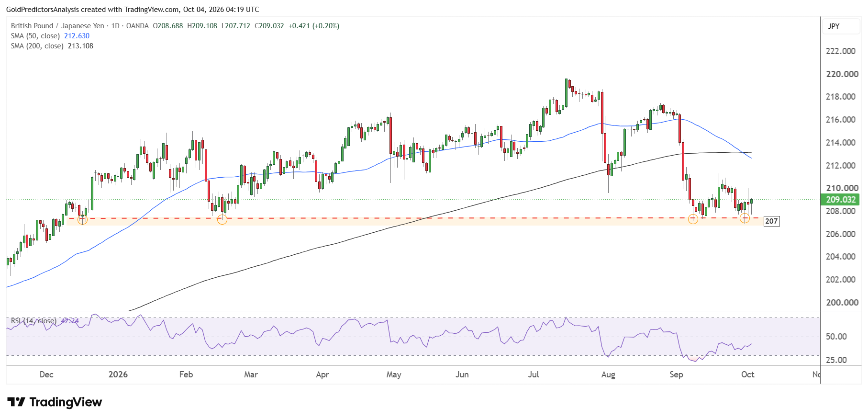The width and height of the screenshot is (868, 420).
Task: Click the low value L207.712
Action: pos(236,26)
